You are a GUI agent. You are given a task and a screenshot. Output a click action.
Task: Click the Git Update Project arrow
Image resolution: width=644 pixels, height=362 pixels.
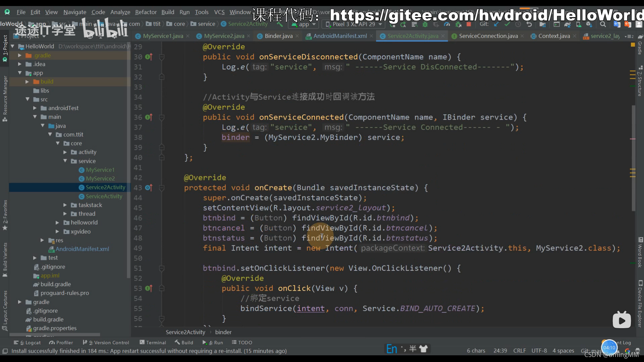[x=496, y=24]
